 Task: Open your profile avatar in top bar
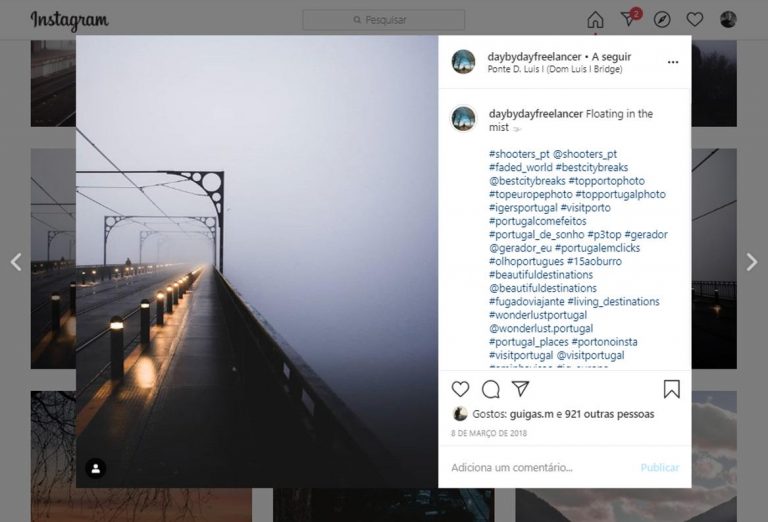[728, 20]
